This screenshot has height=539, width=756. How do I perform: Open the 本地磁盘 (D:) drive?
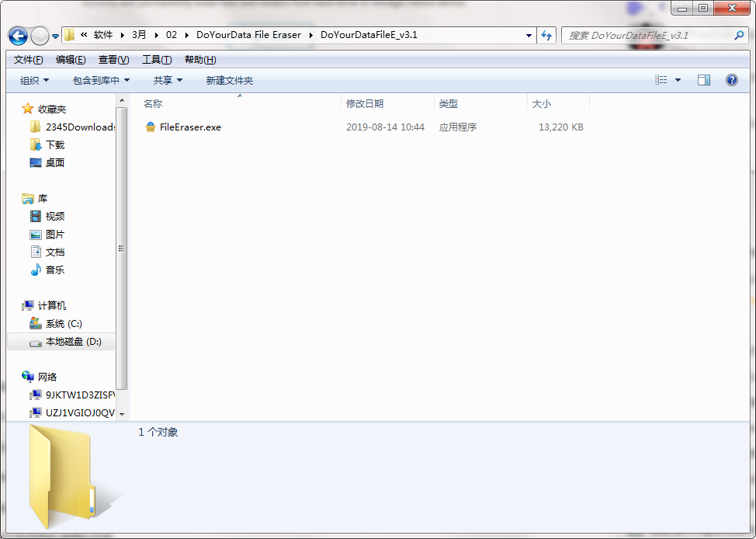click(73, 342)
